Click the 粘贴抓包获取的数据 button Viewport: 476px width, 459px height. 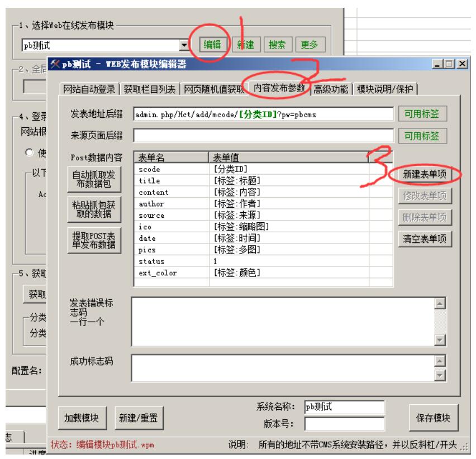94,209
